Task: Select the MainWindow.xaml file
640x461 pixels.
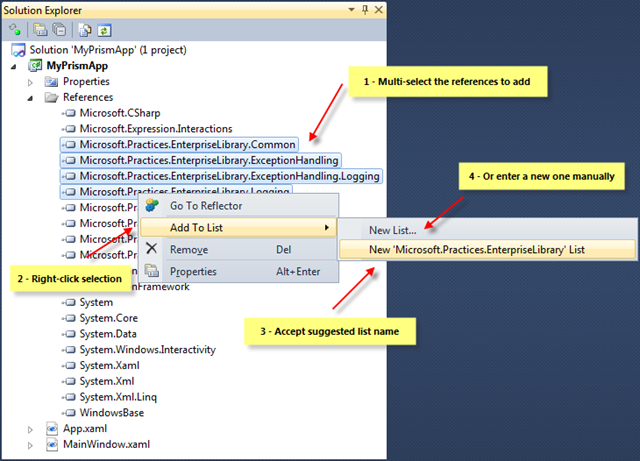Action: click(x=98, y=444)
